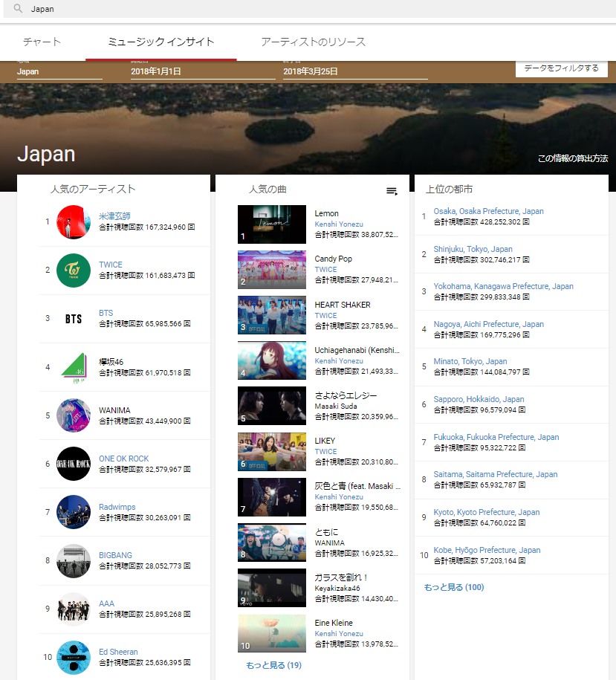Click the Ed Sheeran divide avatar

[74, 658]
